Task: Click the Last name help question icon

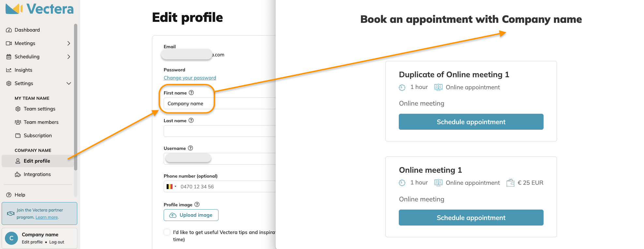Action: tap(191, 120)
